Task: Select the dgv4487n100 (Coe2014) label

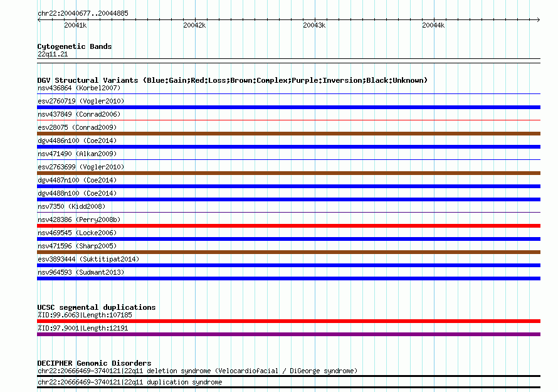Action: pos(77,180)
